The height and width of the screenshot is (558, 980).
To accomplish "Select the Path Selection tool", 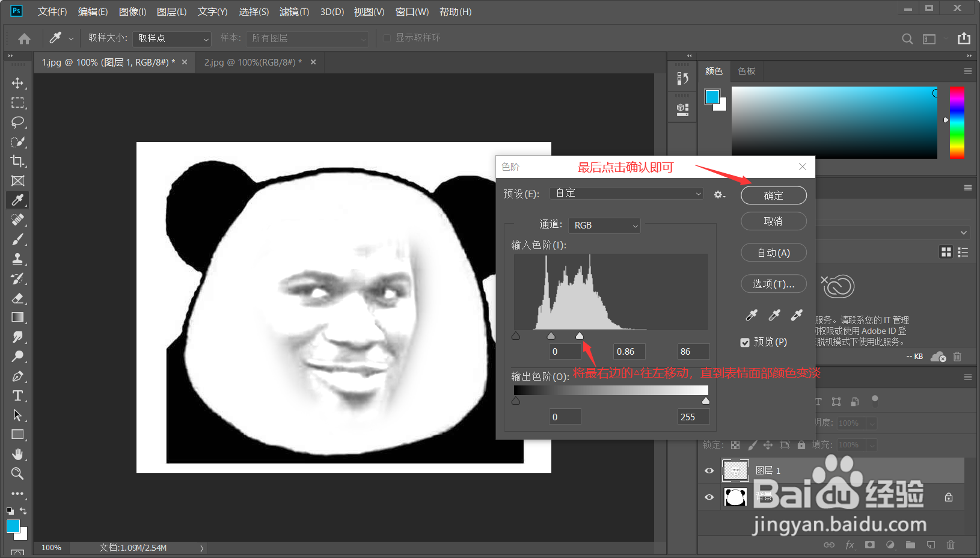I will (17, 415).
